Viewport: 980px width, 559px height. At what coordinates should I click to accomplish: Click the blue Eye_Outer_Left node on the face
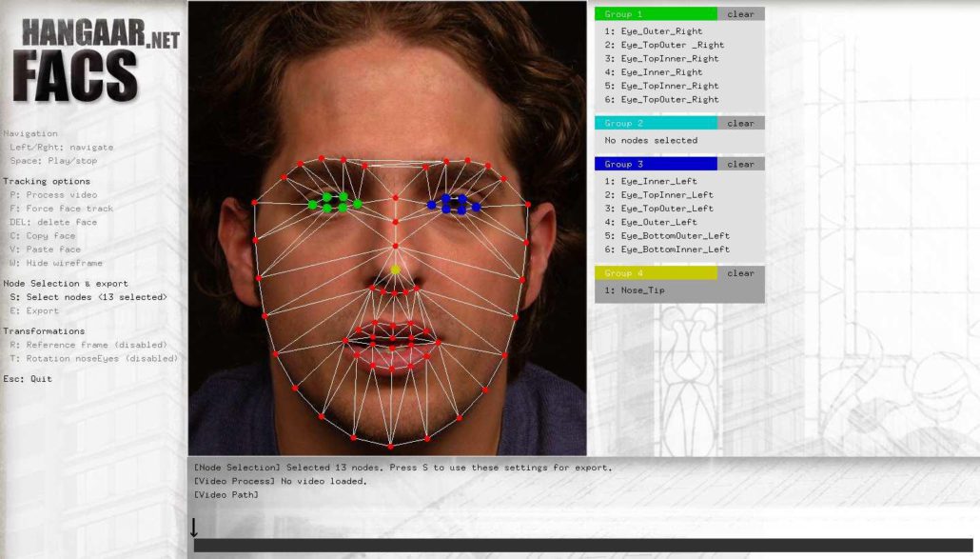(477, 207)
